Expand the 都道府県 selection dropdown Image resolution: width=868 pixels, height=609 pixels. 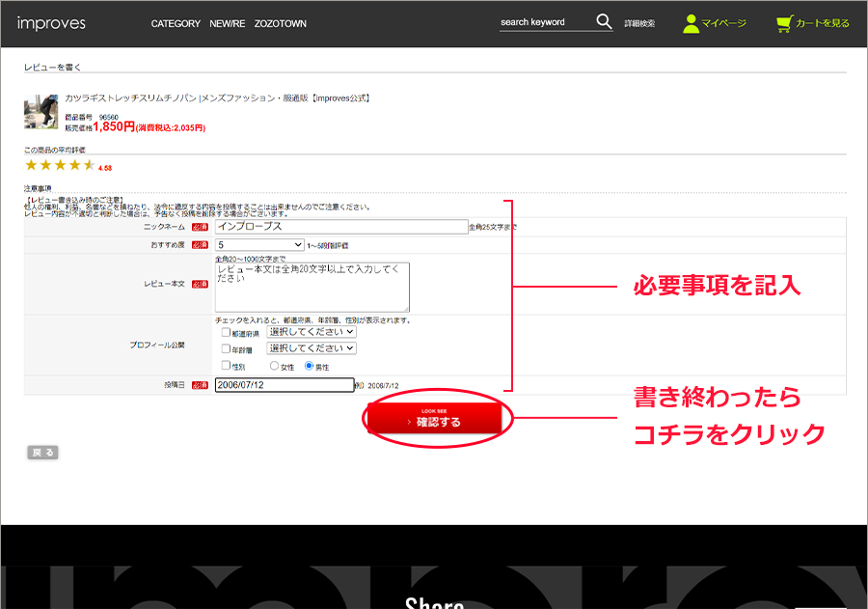[312, 331]
